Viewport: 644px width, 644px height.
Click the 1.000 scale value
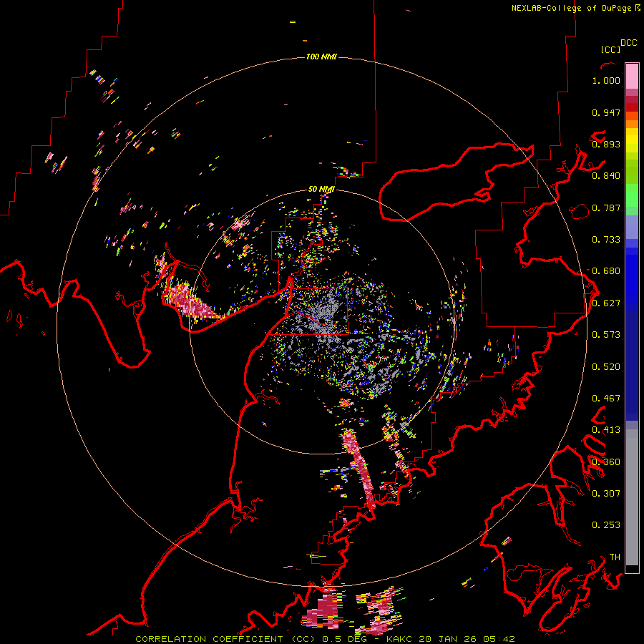pyautogui.click(x=606, y=80)
